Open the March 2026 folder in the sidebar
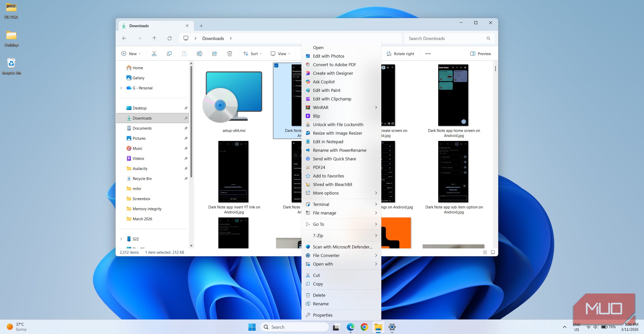This screenshot has width=644, height=334. pyautogui.click(x=152, y=219)
